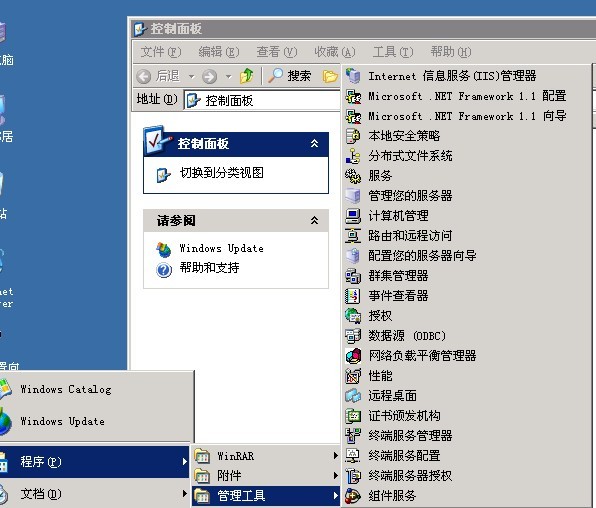Click the 搜索 toolbar button
The image size is (596, 508).
290,76
